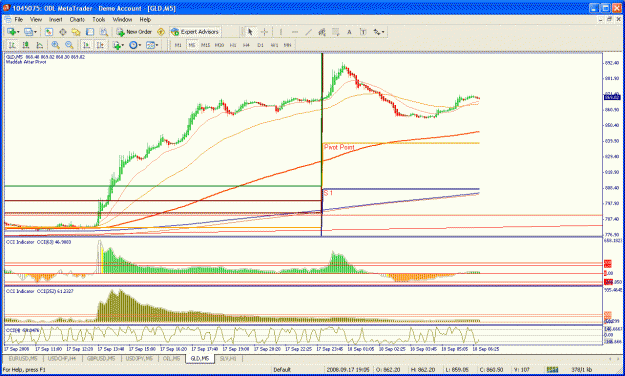
Task: Open the File menu
Action: [19, 20]
